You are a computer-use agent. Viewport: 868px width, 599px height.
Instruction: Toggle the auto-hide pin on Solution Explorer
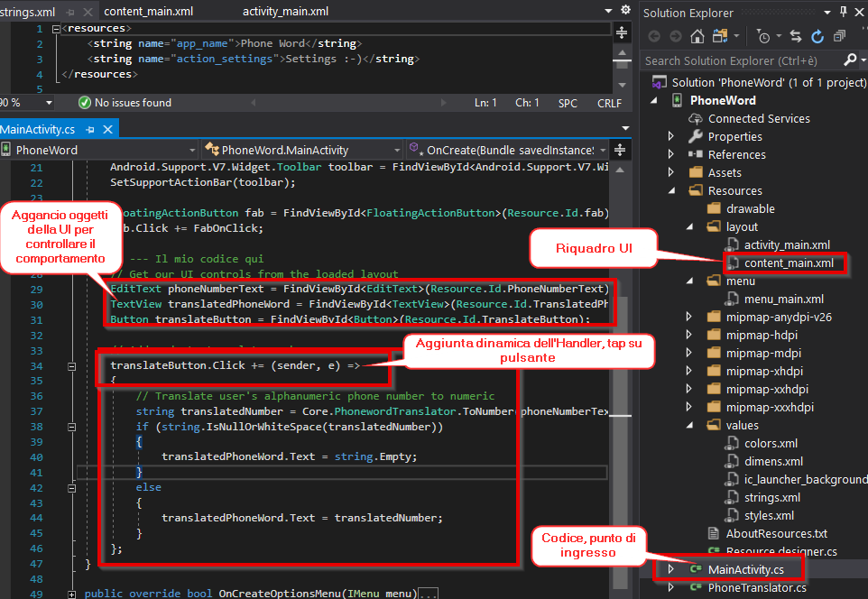pyautogui.click(x=843, y=11)
